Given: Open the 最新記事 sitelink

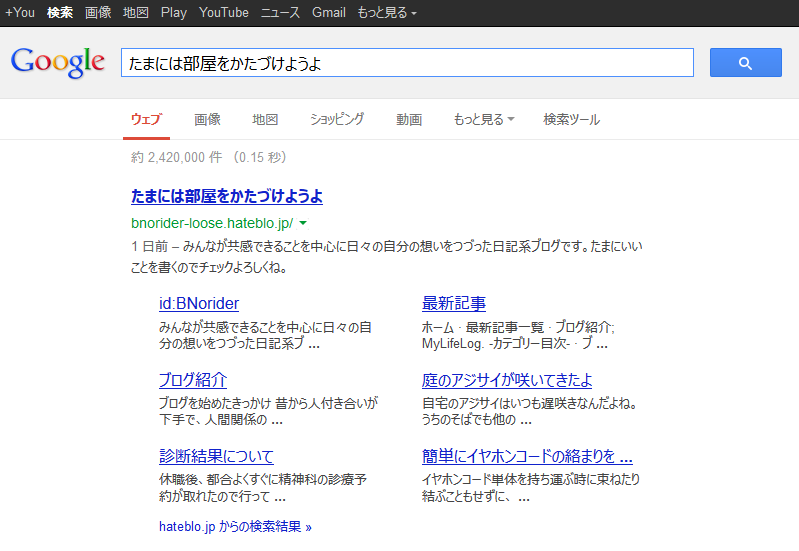Looking at the screenshot, I should (x=454, y=303).
